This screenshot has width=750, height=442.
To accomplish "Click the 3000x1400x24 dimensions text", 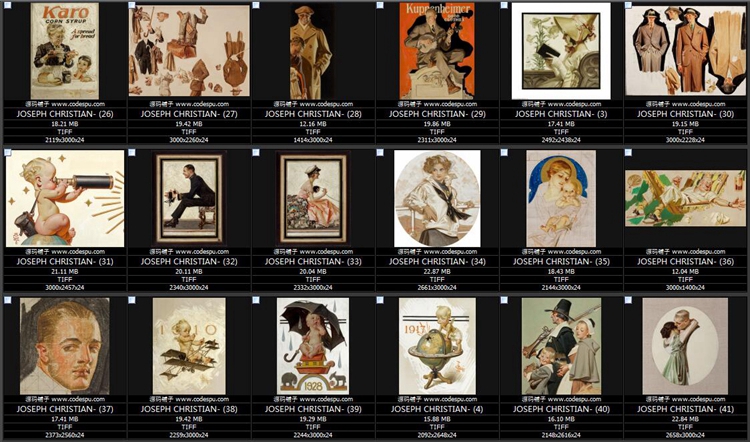I will pos(685,287).
